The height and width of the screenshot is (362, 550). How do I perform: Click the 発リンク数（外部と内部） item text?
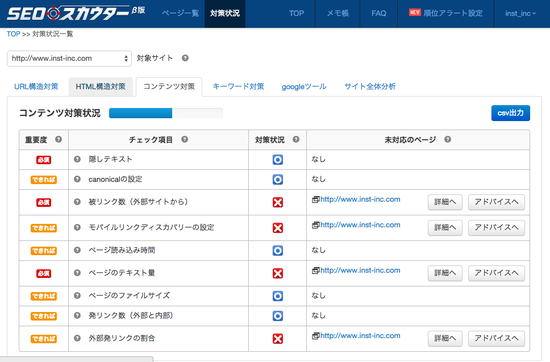[x=130, y=315]
